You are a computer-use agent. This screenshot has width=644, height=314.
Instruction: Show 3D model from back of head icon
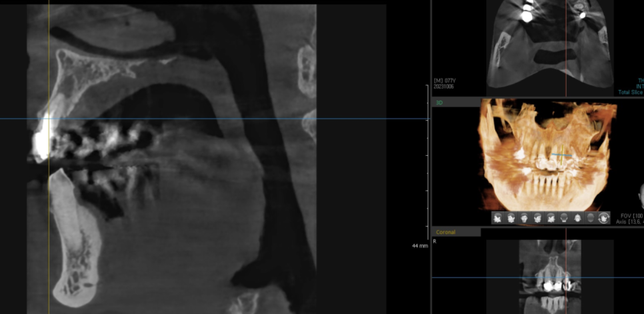pos(565,218)
